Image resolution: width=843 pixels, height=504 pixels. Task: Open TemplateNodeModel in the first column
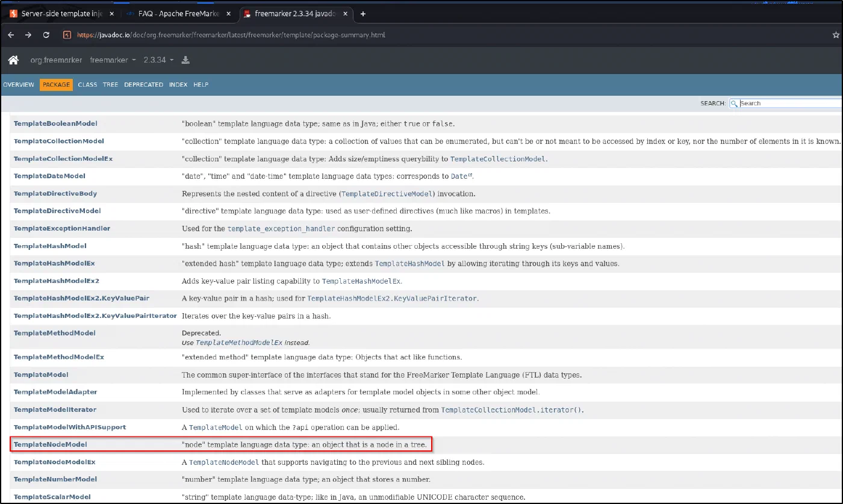point(51,444)
